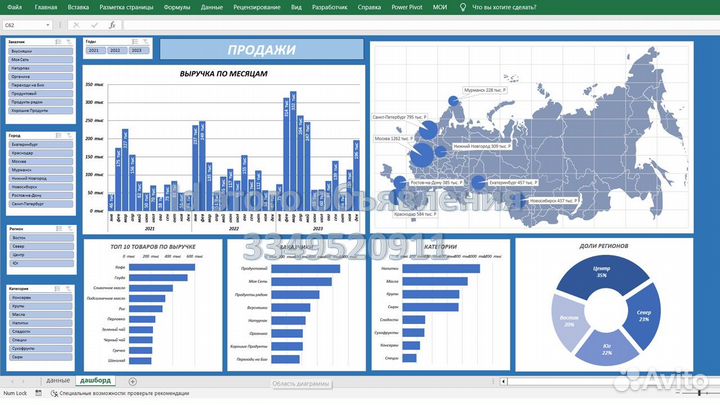
Task: Add a new sheet with the plus icon
Action: (x=132, y=381)
